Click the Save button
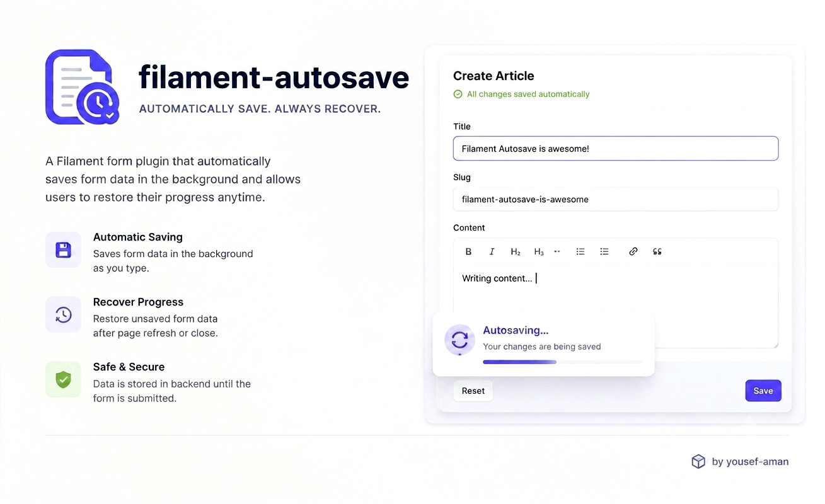Screen dimensions: 825x504 (x=763, y=391)
